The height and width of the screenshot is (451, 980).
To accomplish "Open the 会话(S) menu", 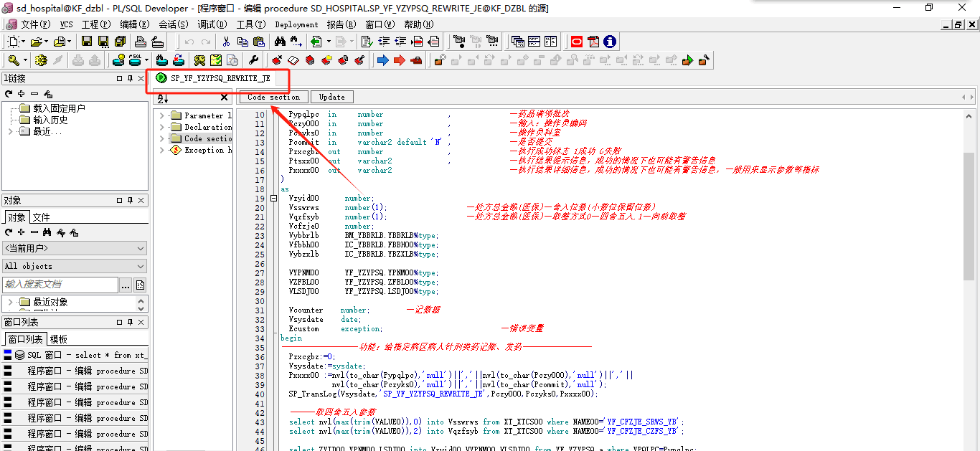I will [x=173, y=24].
